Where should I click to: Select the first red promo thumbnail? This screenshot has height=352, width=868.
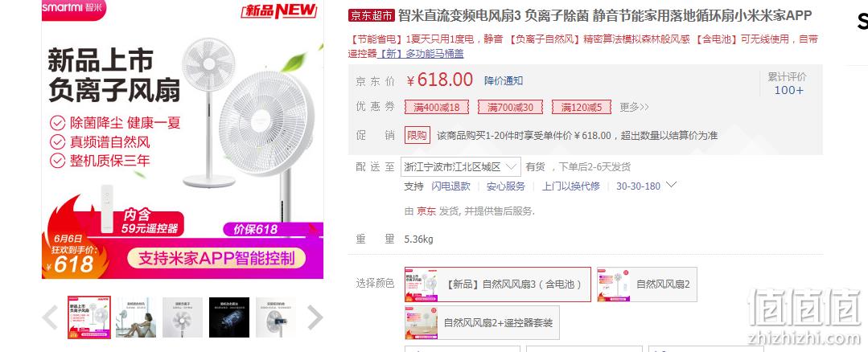click(89, 317)
